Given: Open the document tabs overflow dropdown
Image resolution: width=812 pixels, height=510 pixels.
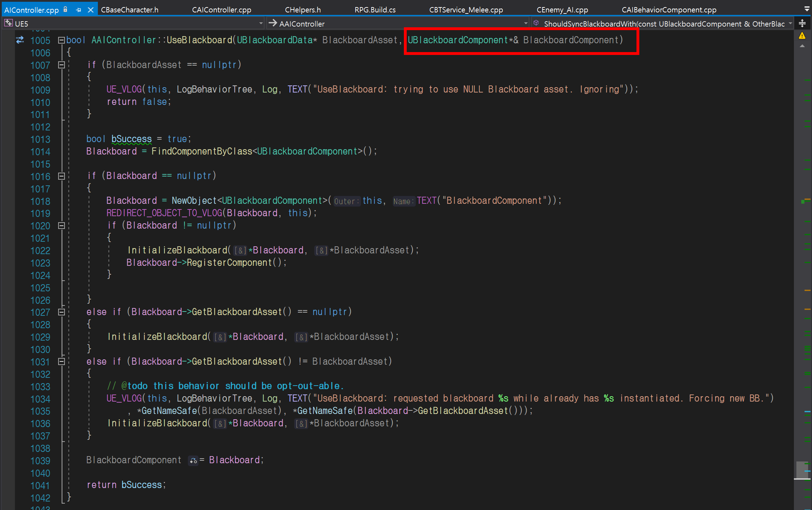Looking at the screenshot, I should point(807,10).
